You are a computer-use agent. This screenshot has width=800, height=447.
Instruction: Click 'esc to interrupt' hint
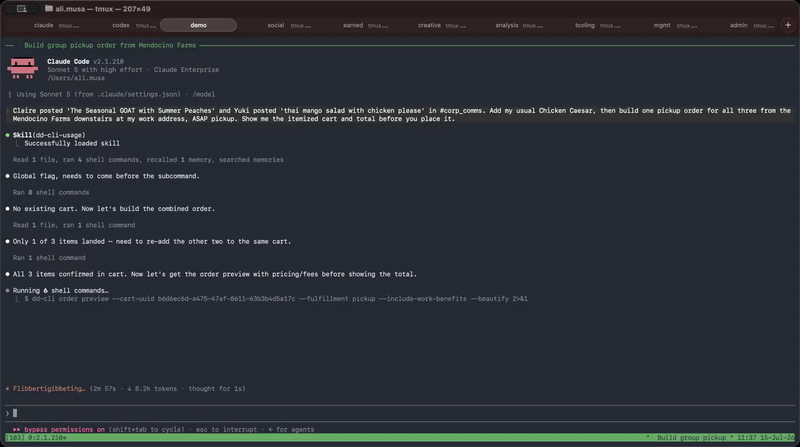coord(227,430)
